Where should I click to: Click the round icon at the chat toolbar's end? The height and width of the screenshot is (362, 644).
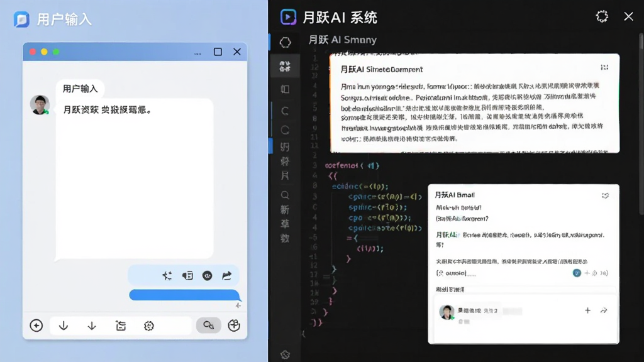[x=234, y=326]
